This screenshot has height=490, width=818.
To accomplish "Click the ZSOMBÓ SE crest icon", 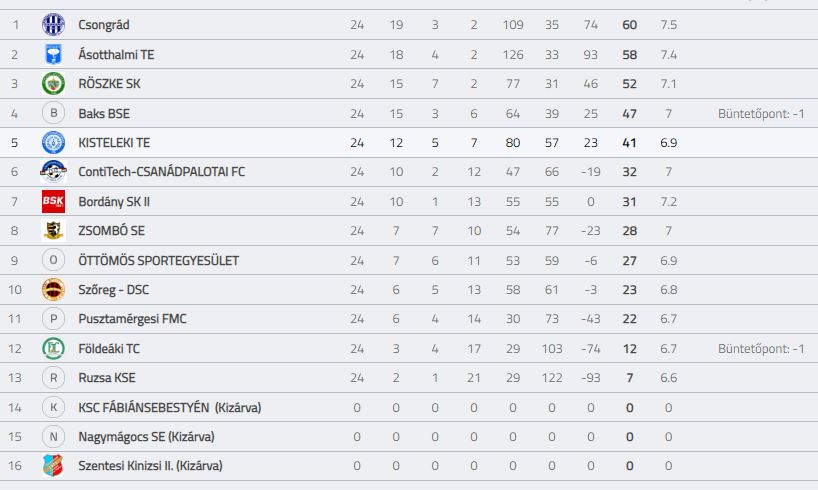I will (53, 231).
